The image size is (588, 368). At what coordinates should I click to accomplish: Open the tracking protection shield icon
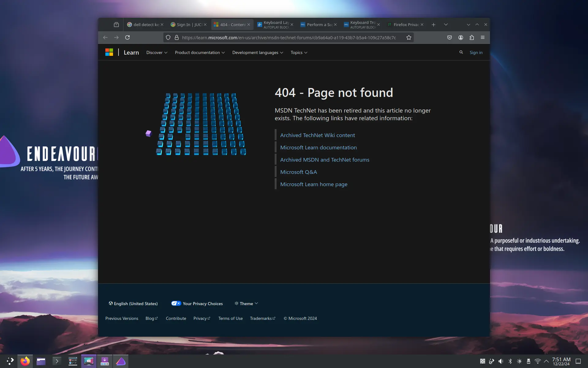coord(168,37)
